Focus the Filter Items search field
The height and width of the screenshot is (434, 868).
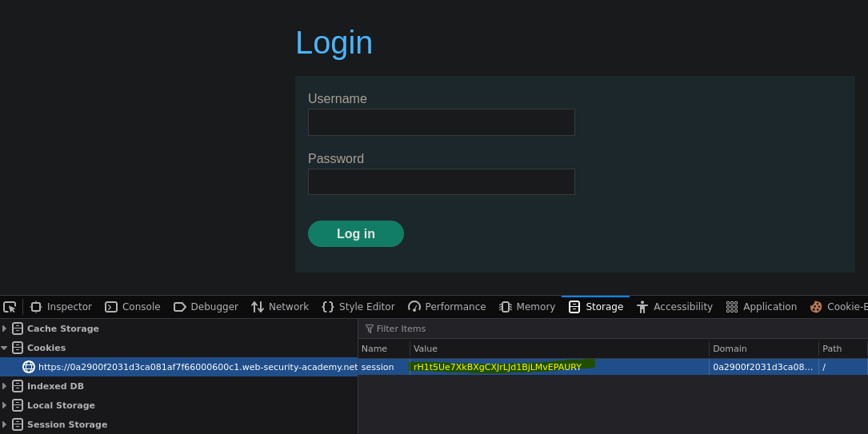[613, 329]
